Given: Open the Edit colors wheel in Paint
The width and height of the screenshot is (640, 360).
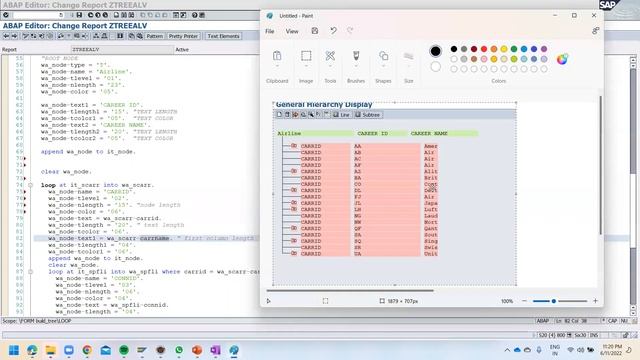Looking at the screenshot, I should pyautogui.click(x=562, y=59).
